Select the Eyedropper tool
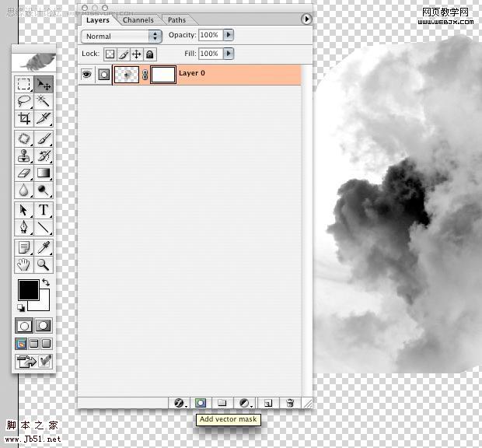This screenshot has height=448, width=482. 44,247
